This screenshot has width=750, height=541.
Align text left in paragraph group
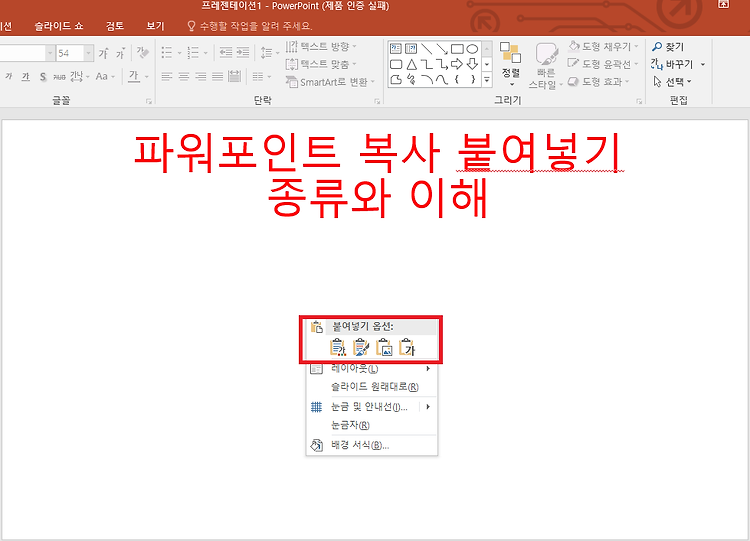pyautogui.click(x=166, y=77)
